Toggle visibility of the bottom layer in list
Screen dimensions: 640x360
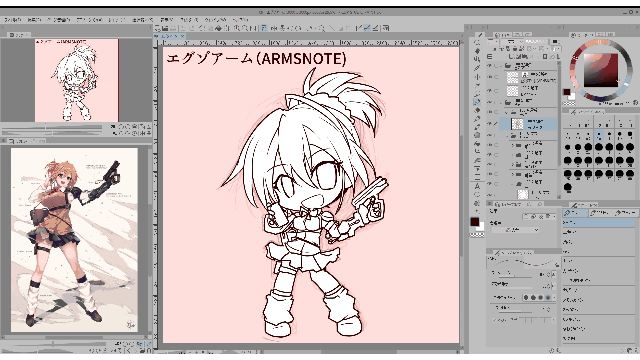click(489, 194)
